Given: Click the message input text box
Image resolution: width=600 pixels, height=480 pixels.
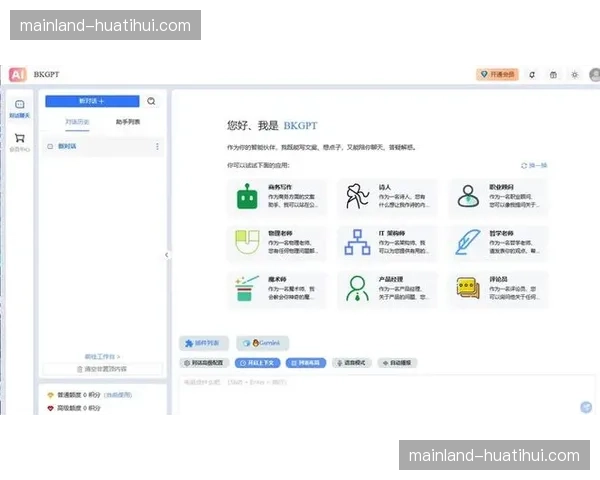Looking at the screenshot, I should (x=380, y=390).
